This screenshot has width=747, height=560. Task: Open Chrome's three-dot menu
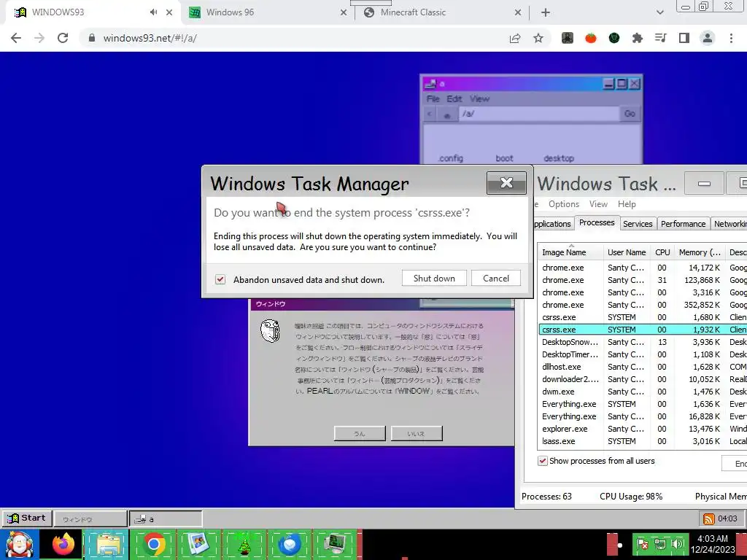coord(731,38)
